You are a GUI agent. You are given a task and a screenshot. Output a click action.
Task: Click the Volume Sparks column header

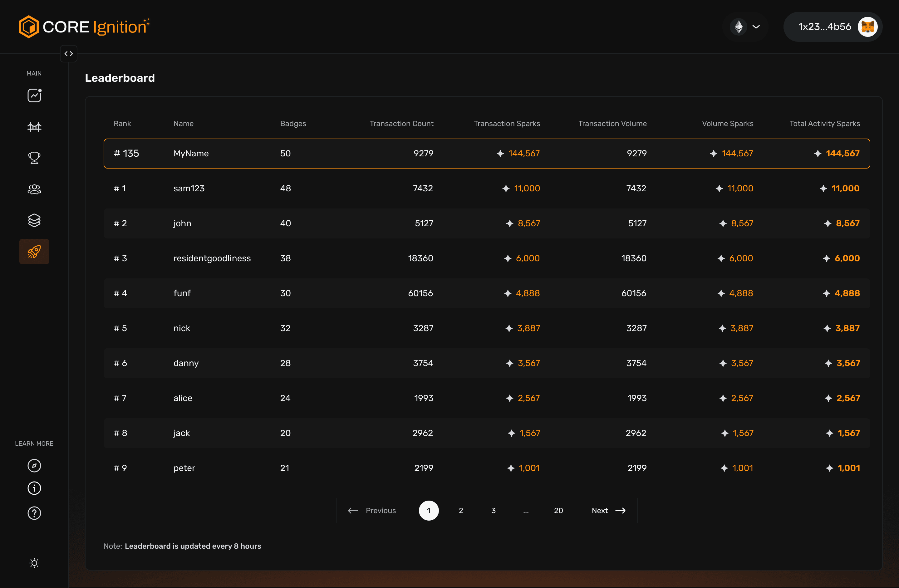[x=728, y=124]
